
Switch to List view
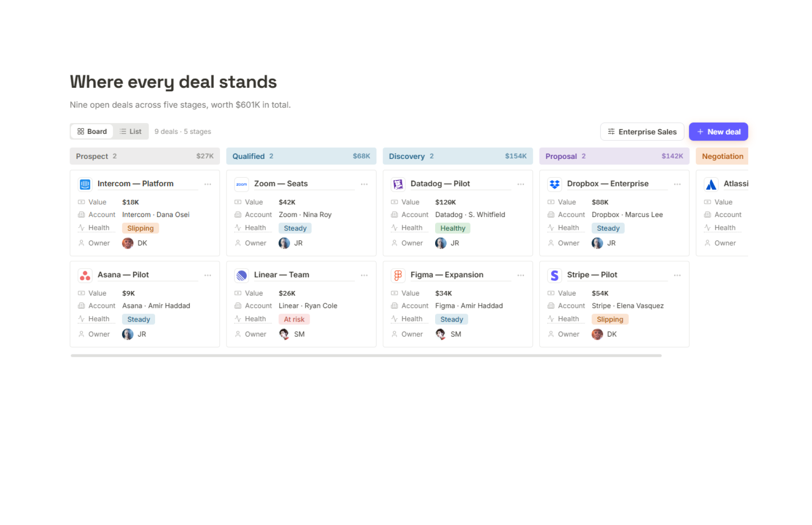[x=130, y=132]
